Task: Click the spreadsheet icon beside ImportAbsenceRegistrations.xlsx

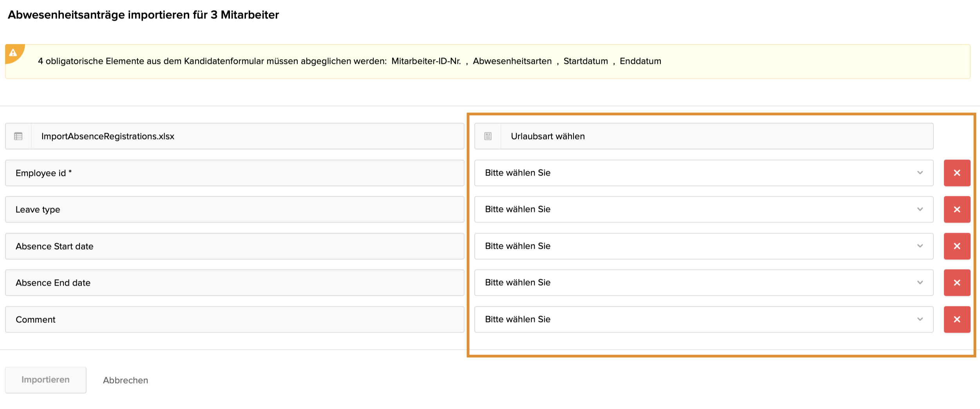Action: pyautogui.click(x=18, y=136)
